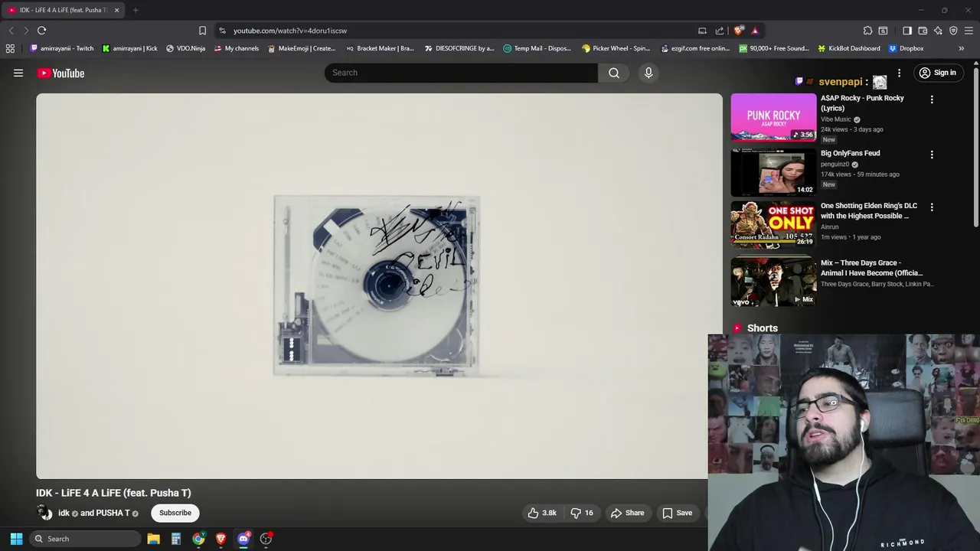This screenshot has width=980, height=551.
Task: Show more bookmarks chevron
Action: (962, 48)
